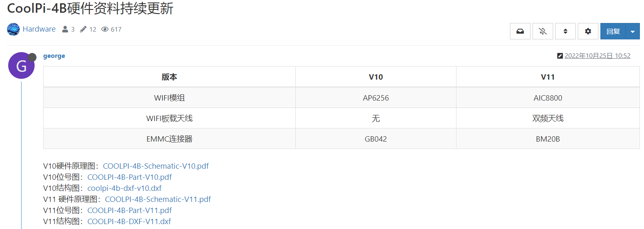This screenshot has height=229, width=644.
Task: Open coolpi-4b-dxf-v10.dxf file link
Action: coord(125,188)
